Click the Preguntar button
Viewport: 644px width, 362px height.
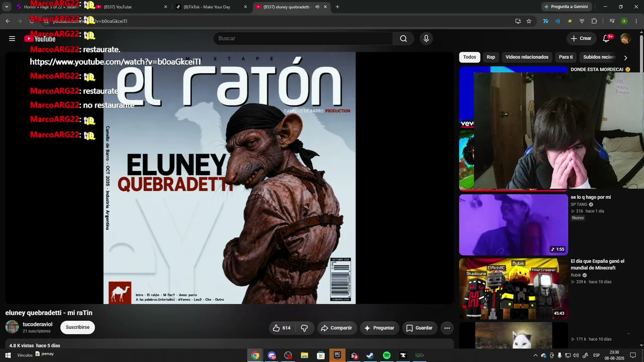379,328
